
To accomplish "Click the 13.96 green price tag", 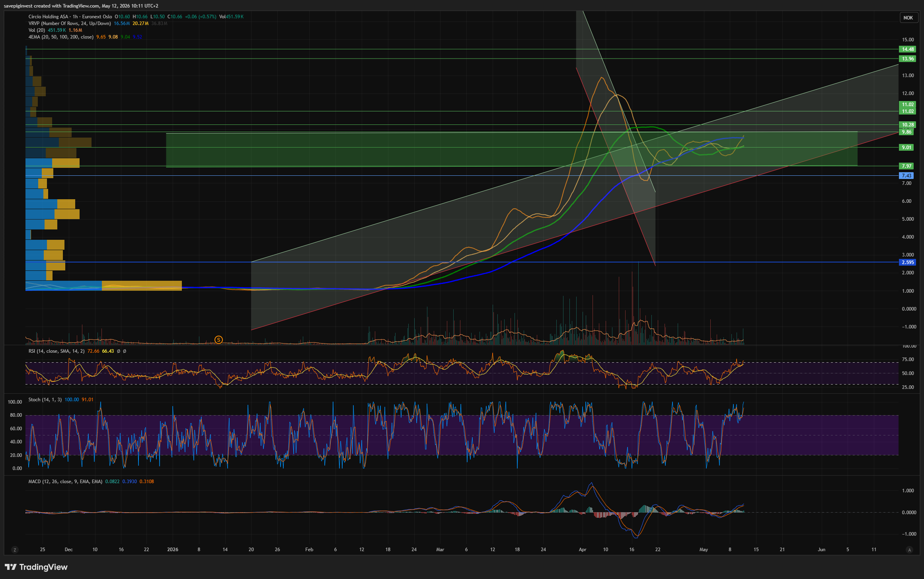I will tap(908, 59).
